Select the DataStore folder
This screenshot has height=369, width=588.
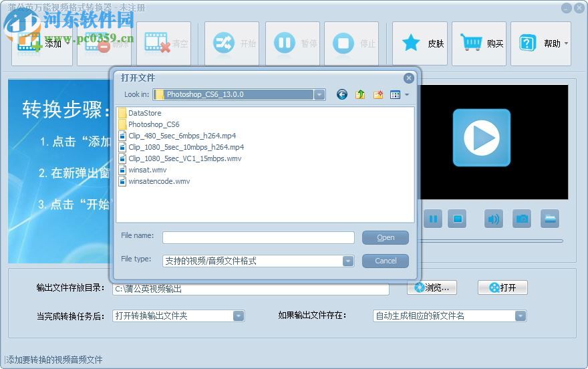[140, 113]
